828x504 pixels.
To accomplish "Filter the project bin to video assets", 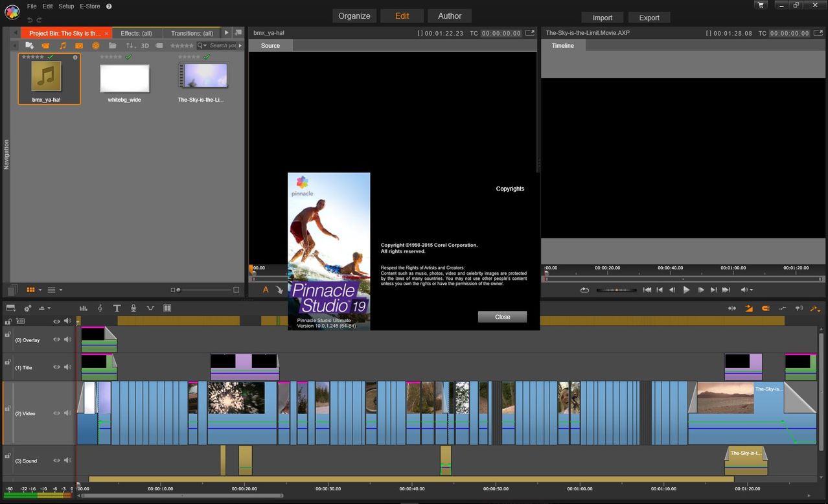I will 45,45.
